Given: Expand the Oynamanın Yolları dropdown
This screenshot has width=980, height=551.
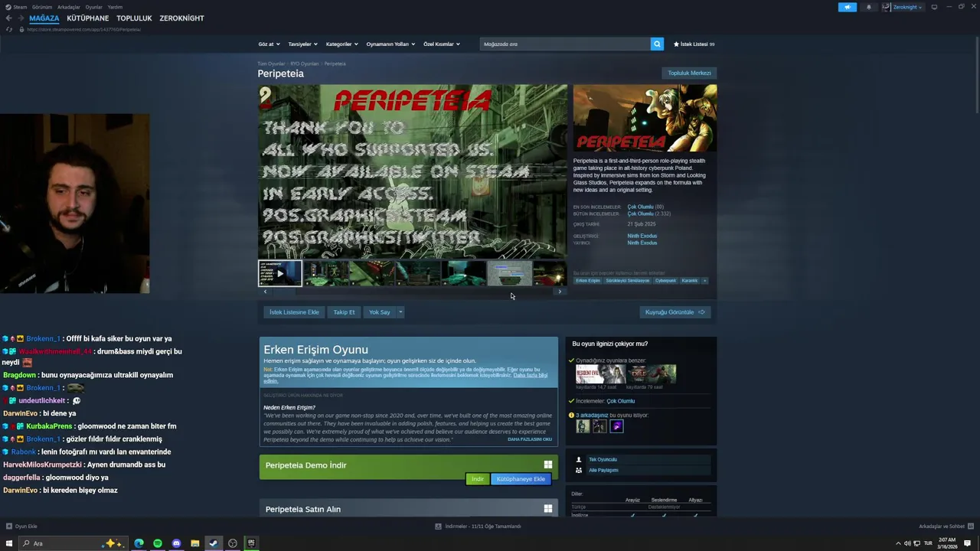Looking at the screenshot, I should pos(390,44).
